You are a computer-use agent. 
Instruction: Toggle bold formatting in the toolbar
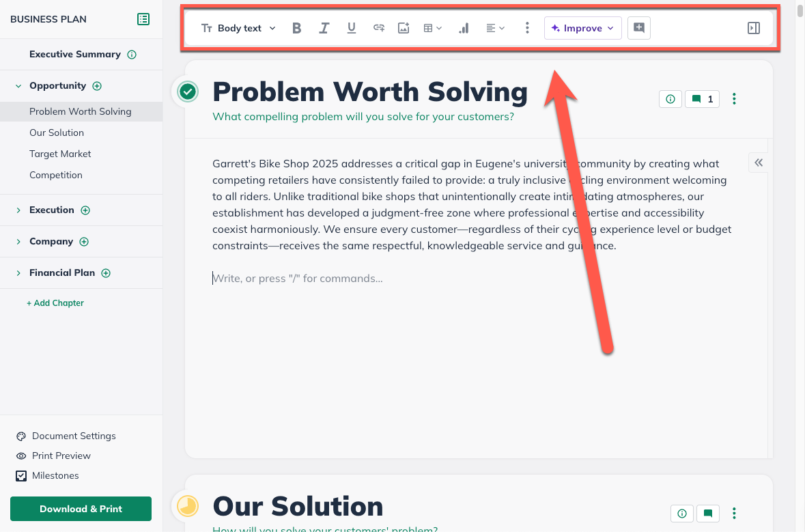[x=296, y=28]
